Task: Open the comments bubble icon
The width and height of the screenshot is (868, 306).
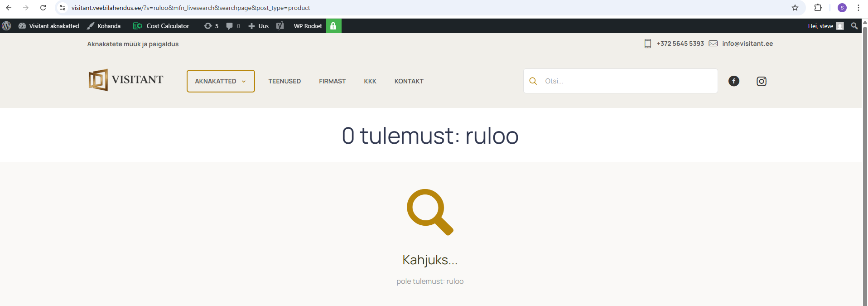Action: (232, 26)
